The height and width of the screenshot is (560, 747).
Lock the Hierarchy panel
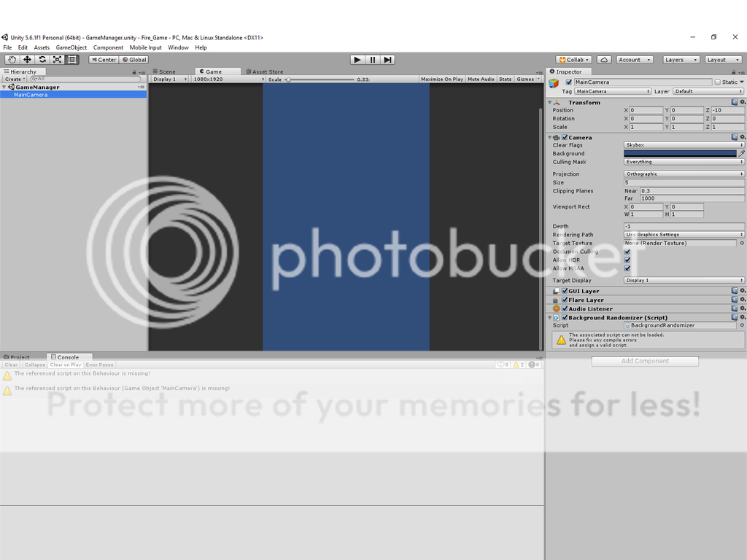(134, 72)
